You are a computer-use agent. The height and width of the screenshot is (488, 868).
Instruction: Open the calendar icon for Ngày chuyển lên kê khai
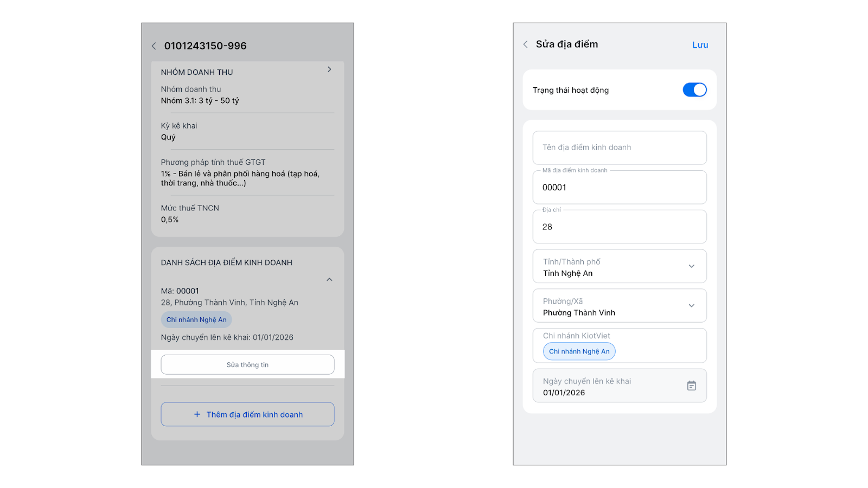[691, 386]
